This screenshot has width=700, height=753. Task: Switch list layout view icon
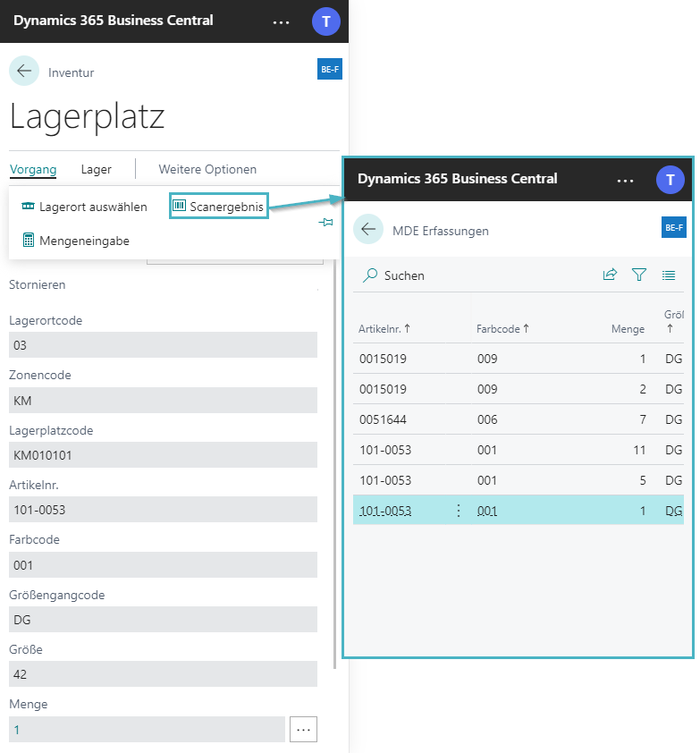pyautogui.click(x=668, y=275)
